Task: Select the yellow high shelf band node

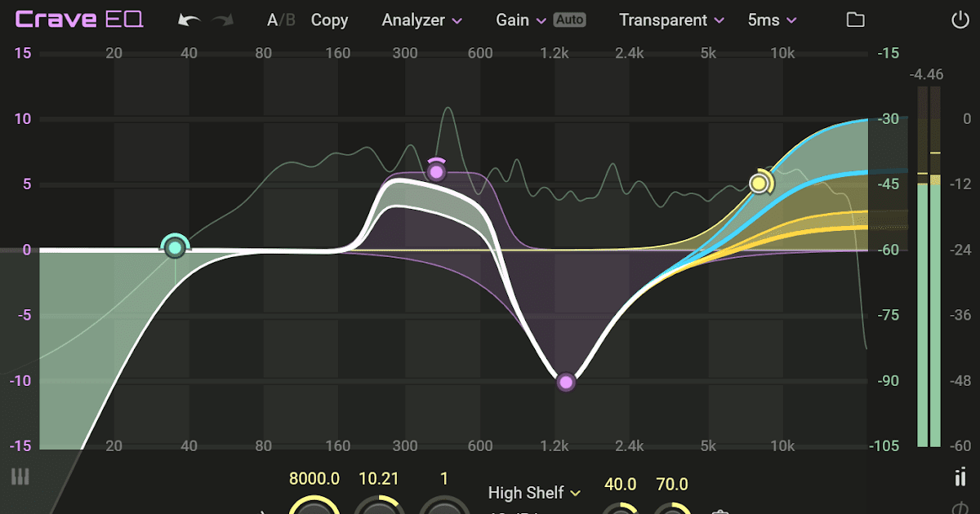Action: point(759,183)
